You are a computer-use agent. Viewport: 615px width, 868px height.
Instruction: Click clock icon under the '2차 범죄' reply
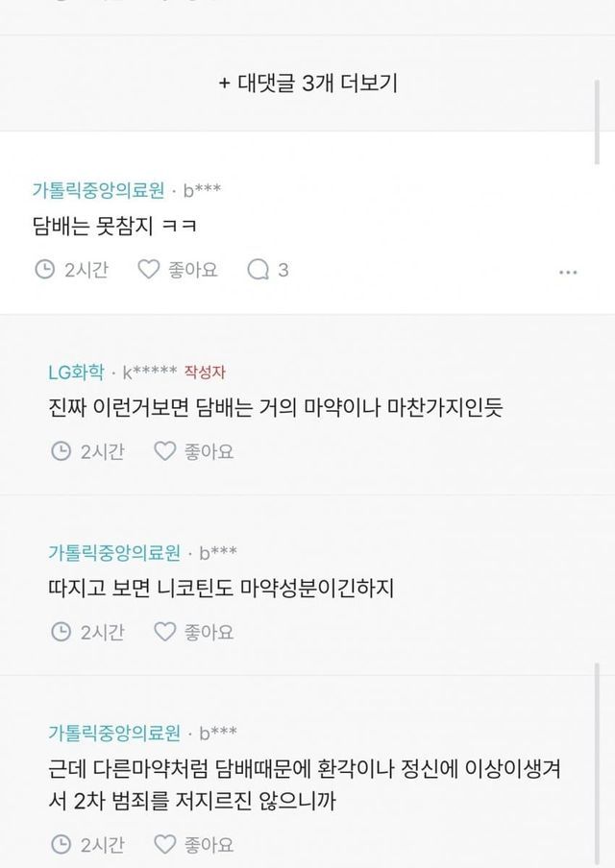[x=61, y=844]
